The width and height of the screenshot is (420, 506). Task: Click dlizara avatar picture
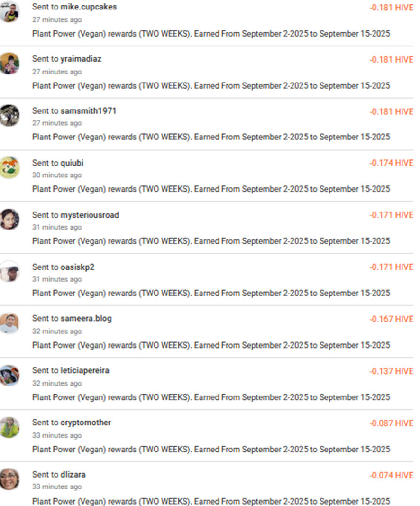(9, 479)
